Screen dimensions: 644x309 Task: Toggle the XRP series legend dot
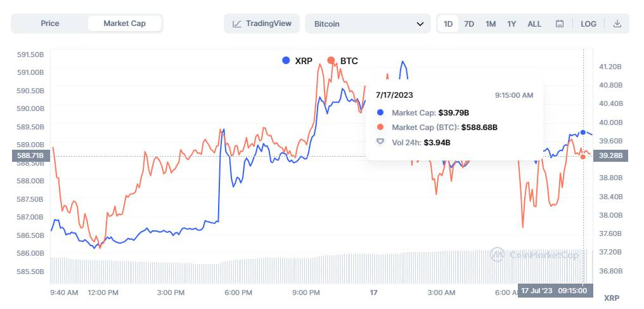(286, 60)
